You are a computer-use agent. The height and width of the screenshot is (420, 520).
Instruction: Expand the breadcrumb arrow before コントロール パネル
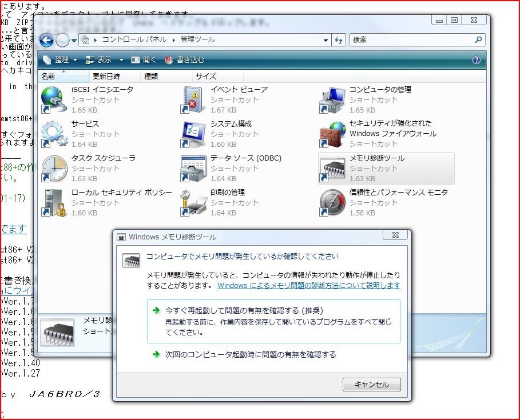[96, 40]
